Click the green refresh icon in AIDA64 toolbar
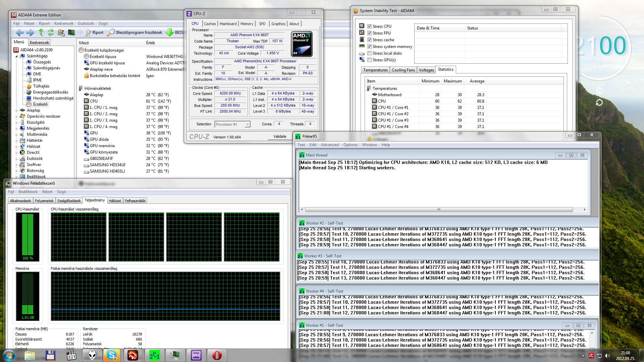 point(51,33)
